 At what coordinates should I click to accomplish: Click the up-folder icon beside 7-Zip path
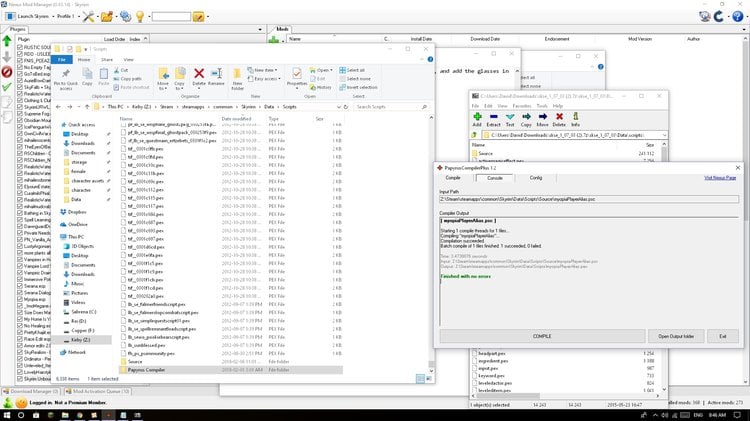[474, 135]
